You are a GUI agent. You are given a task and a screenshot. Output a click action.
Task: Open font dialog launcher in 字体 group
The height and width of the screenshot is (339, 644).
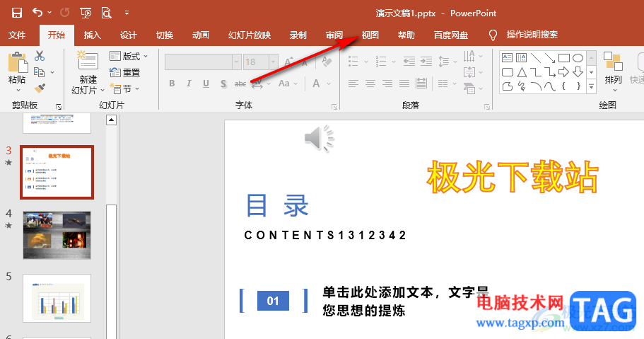334,107
